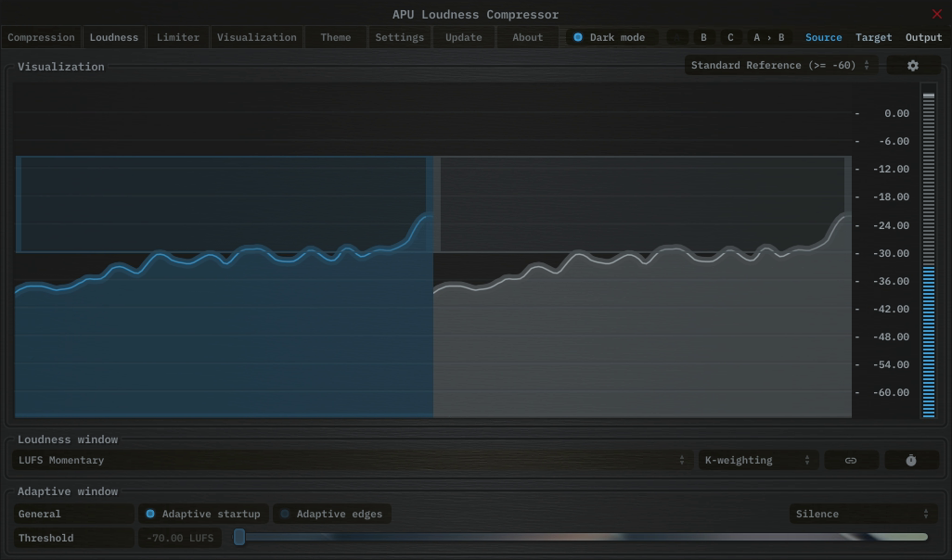952x560 pixels.
Task: Click the Threshold slider handle
Action: 239,538
